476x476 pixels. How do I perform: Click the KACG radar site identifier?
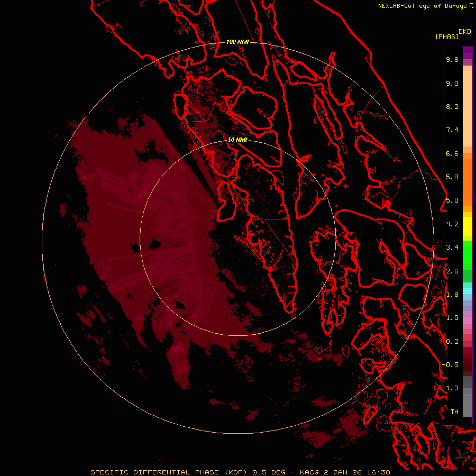click(309, 472)
